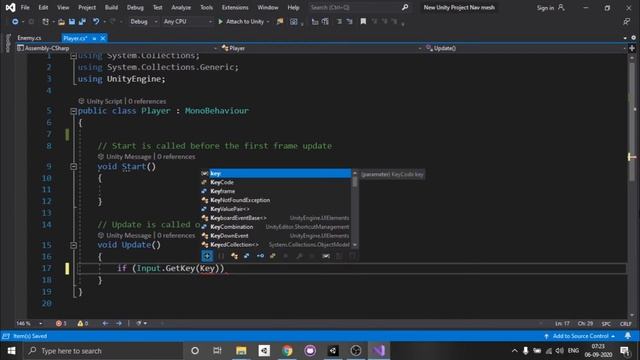Click the navigate next issue arrow
The height and width of the screenshot is (360, 640).
pos(119,323)
